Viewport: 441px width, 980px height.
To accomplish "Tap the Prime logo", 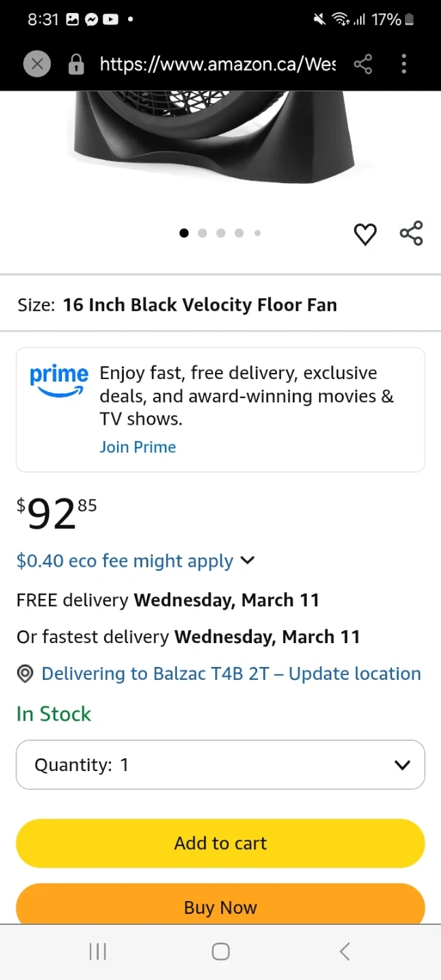I will (59, 380).
